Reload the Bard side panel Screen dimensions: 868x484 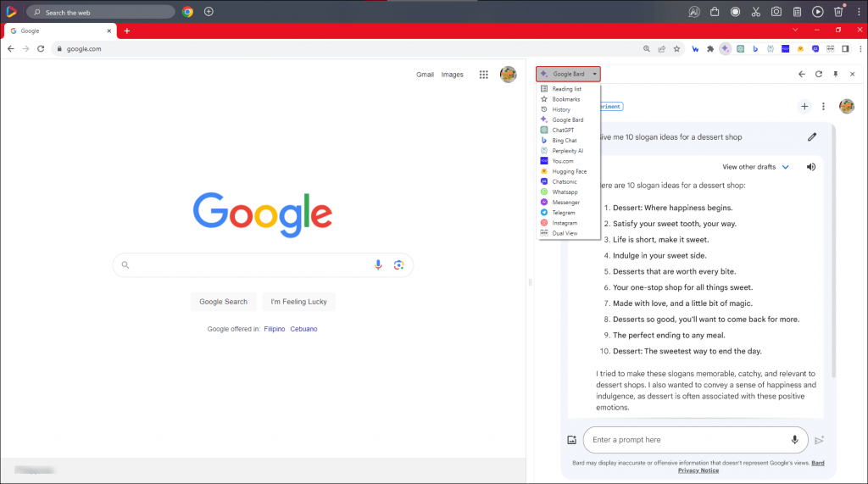point(819,75)
